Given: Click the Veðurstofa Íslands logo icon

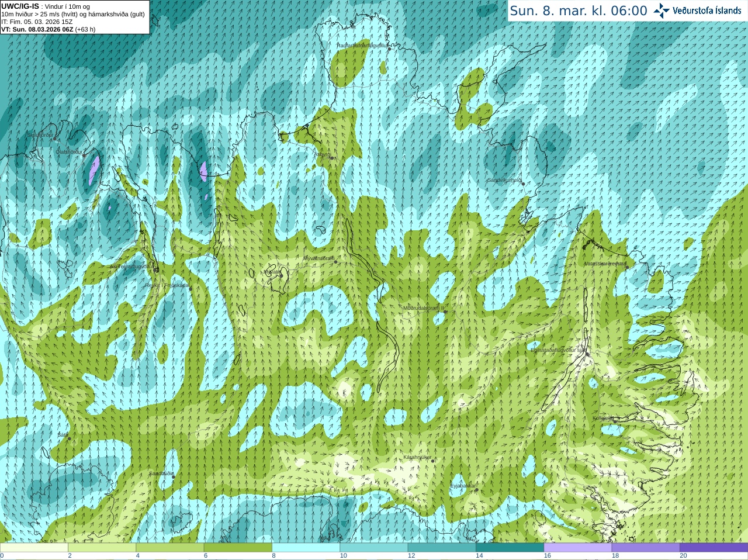Looking at the screenshot, I should [662, 11].
